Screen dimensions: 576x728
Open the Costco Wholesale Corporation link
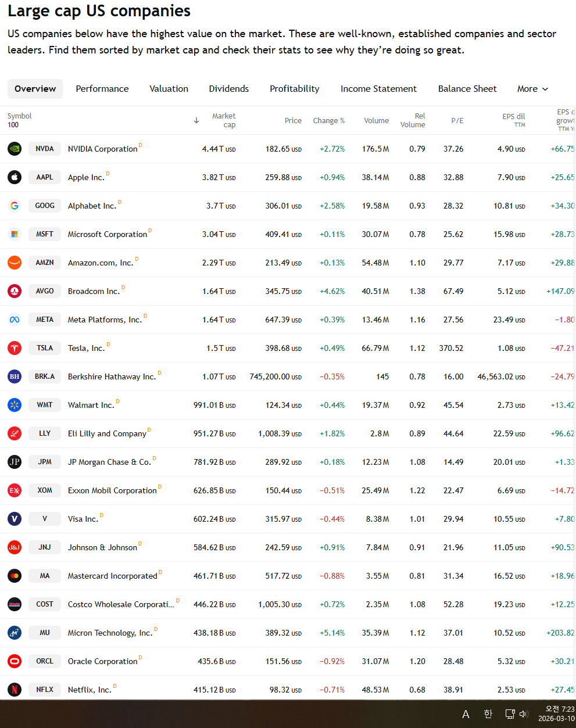pyautogui.click(x=121, y=604)
